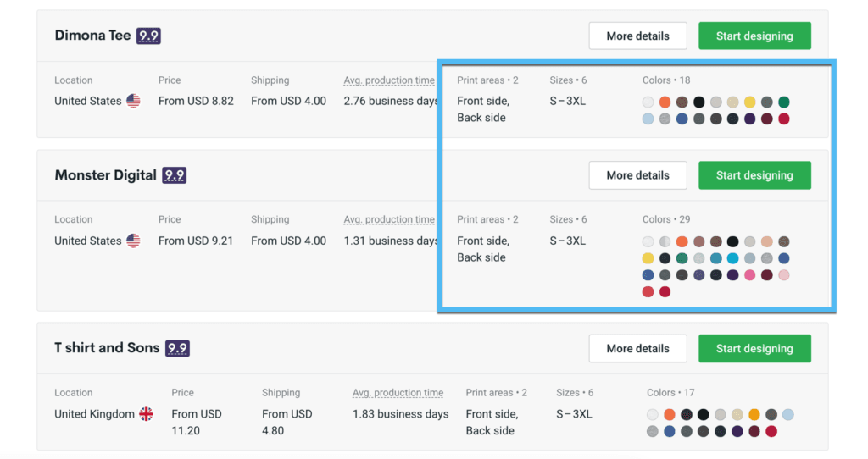
Task: Pick the split white-gray swatch in Monster Digital colors
Action: 665,241
